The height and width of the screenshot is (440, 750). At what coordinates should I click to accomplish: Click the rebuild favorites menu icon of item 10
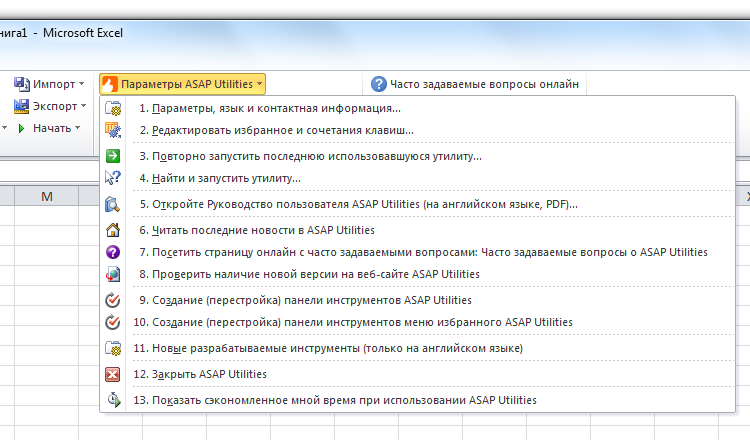coord(113,322)
